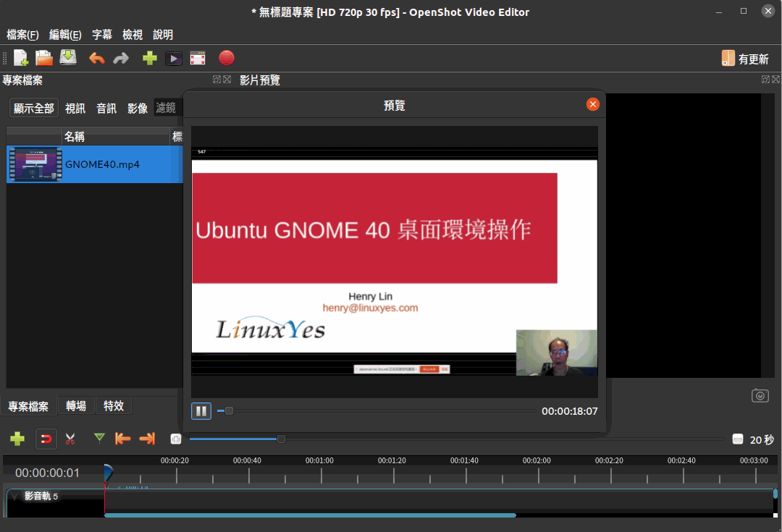Select GNOME40.mp4 file name text
The width and height of the screenshot is (782, 532).
tap(102, 164)
